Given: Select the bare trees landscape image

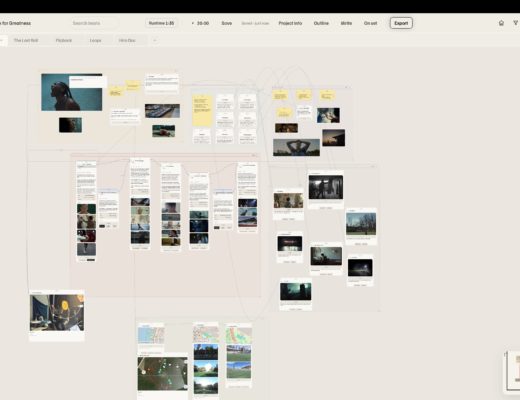Looking at the screenshot, I should [361, 224].
